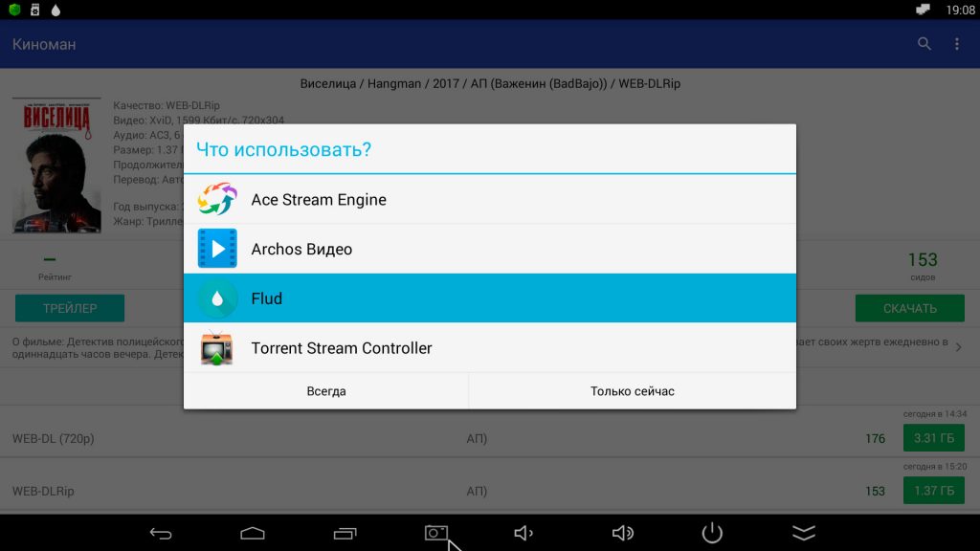980x551 pixels.
Task: Download the 1.37 ГБ torrent
Action: [x=934, y=491]
